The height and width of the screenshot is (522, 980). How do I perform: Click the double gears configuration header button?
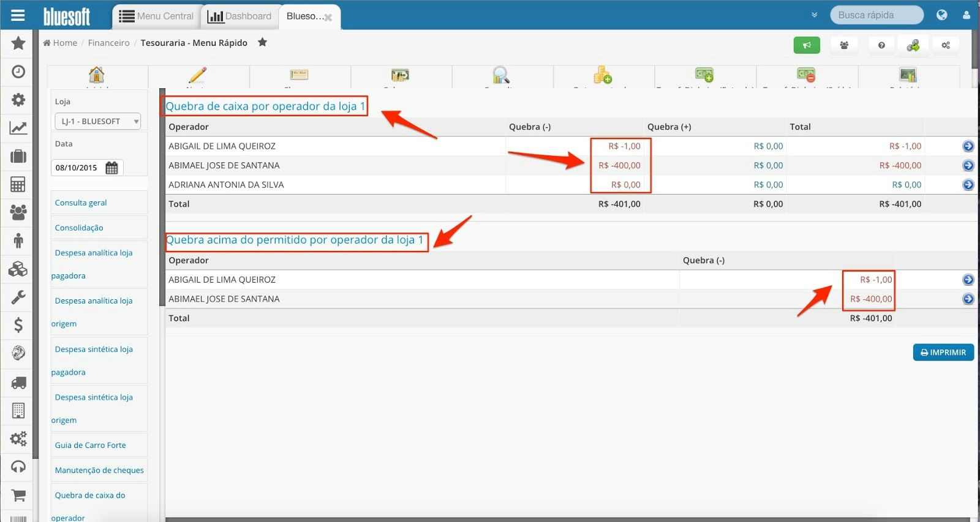tap(946, 45)
